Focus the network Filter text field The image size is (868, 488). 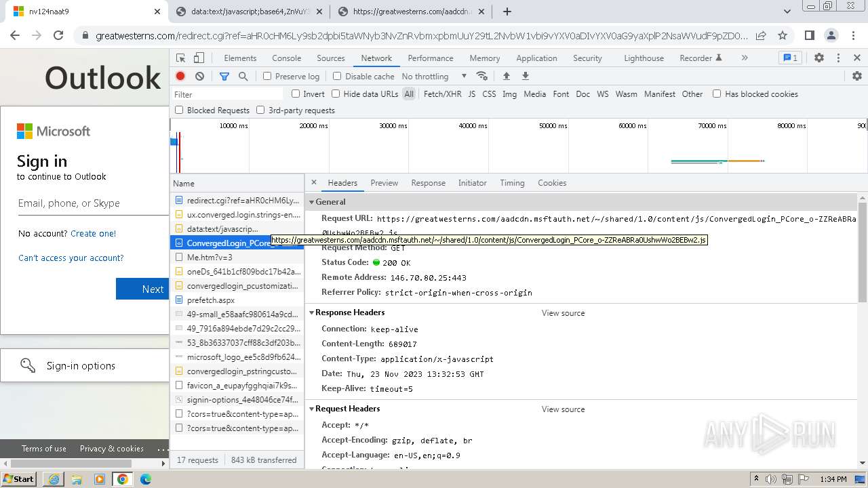[x=228, y=94]
